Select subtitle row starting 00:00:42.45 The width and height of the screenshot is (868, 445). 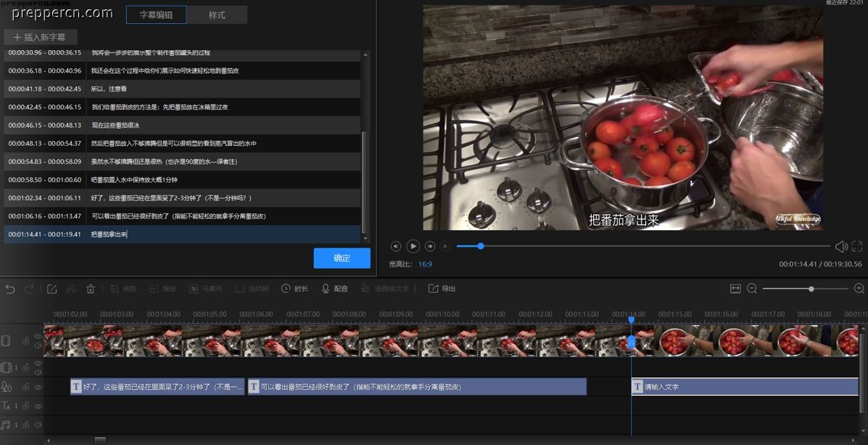182,107
